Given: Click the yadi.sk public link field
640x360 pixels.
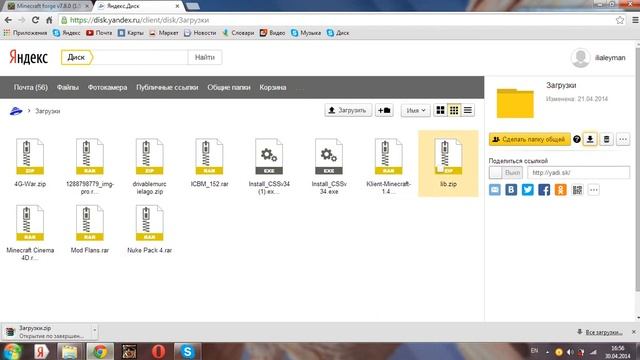Looking at the screenshot, I should tap(578, 173).
